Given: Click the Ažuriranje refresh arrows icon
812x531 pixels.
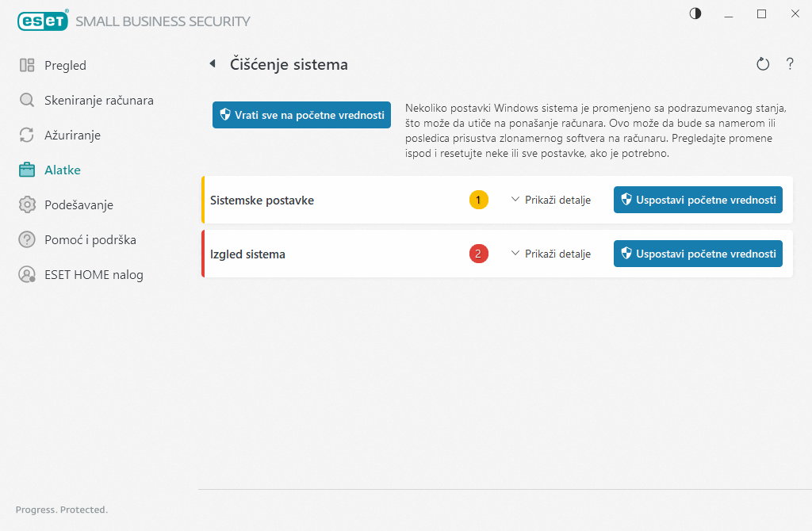Looking at the screenshot, I should click(27, 136).
